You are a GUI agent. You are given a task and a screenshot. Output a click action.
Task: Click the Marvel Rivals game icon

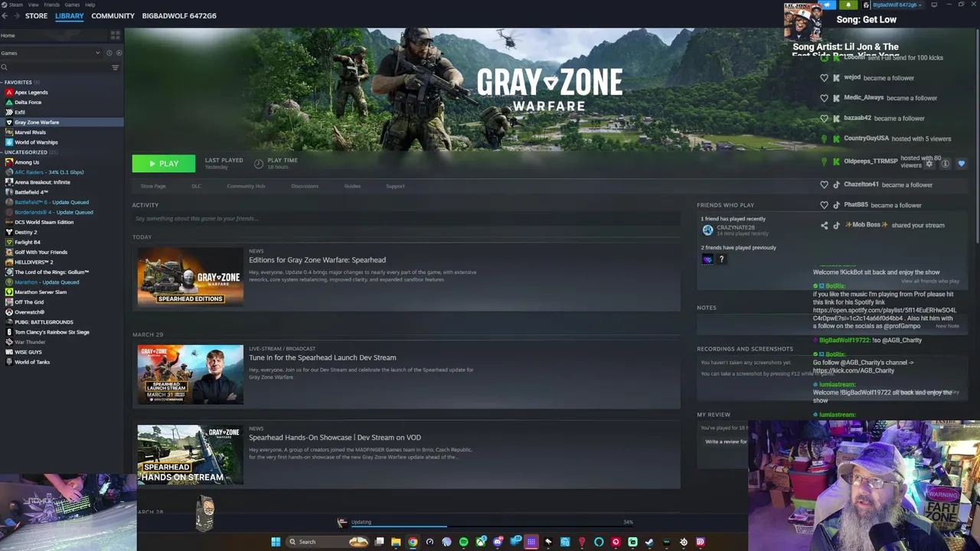pos(9,132)
